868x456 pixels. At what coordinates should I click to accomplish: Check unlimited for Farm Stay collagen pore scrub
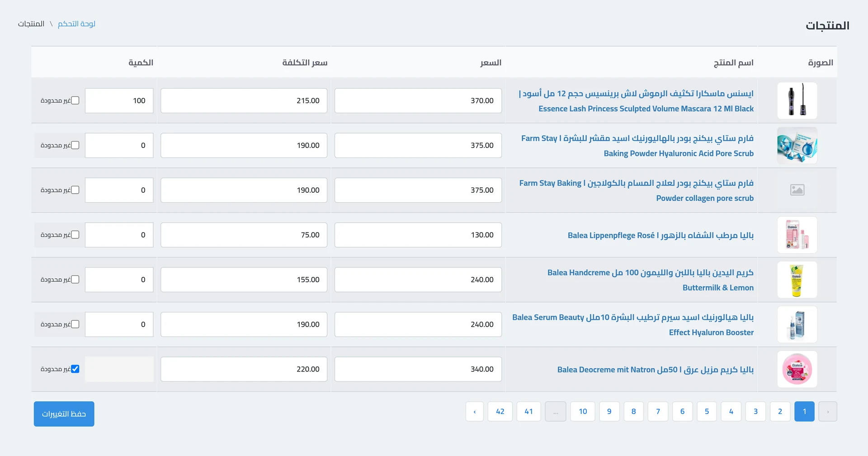pyautogui.click(x=75, y=190)
